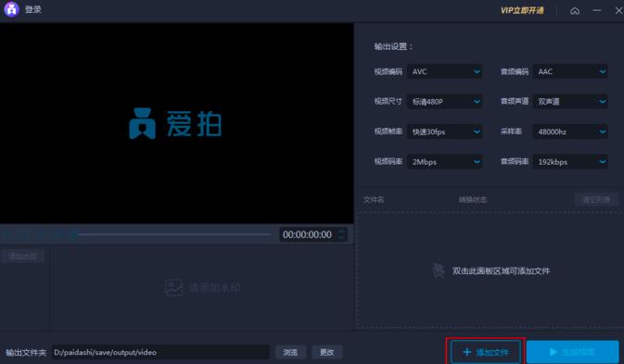Open the 视频尺寸 标清480P dropdown
624x364 pixels.
tap(444, 102)
